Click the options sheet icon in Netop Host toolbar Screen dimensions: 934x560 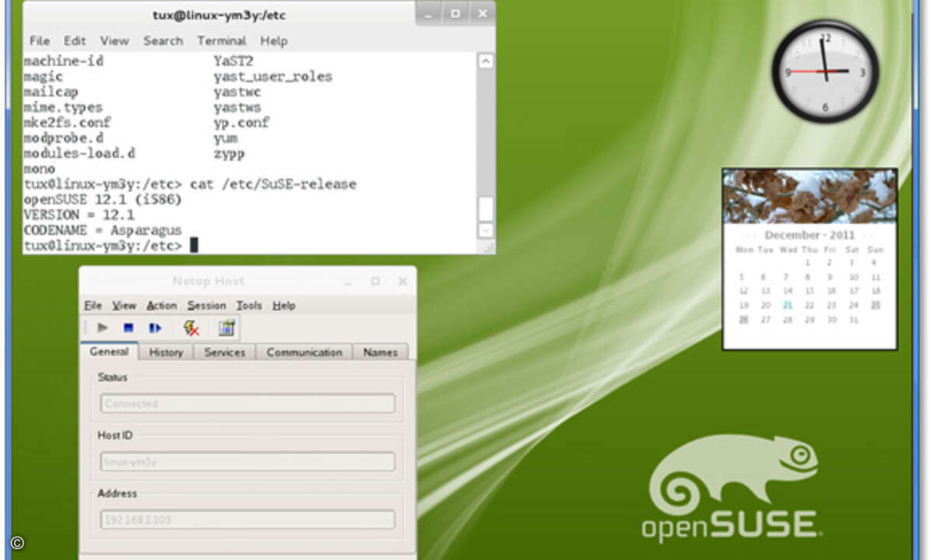(226, 328)
